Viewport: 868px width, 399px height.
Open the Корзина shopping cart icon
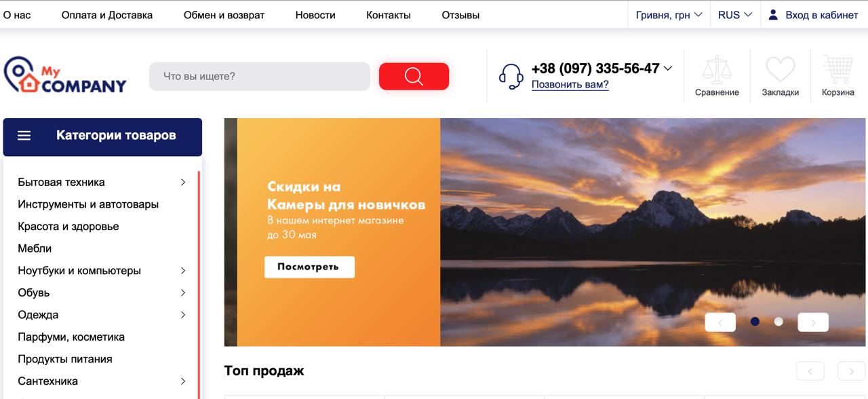pos(837,70)
